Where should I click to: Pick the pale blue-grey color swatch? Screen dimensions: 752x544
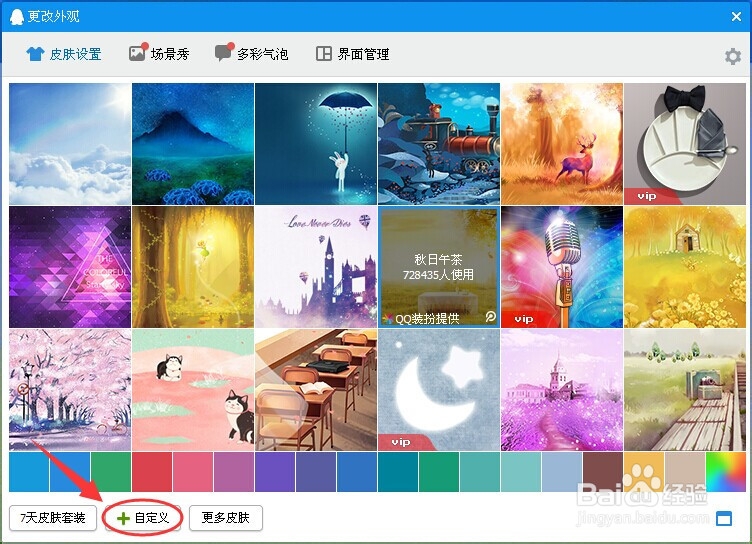[562, 472]
